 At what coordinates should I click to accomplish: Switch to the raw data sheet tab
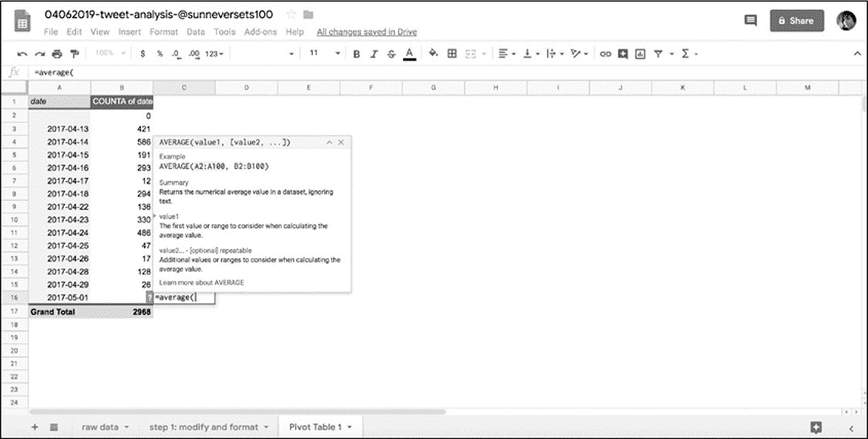[x=100, y=427]
